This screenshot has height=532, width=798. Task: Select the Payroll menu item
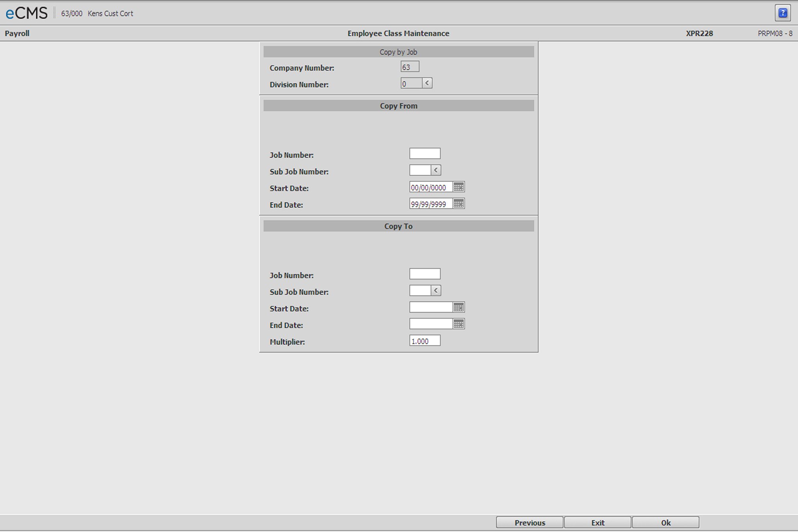[x=16, y=33]
